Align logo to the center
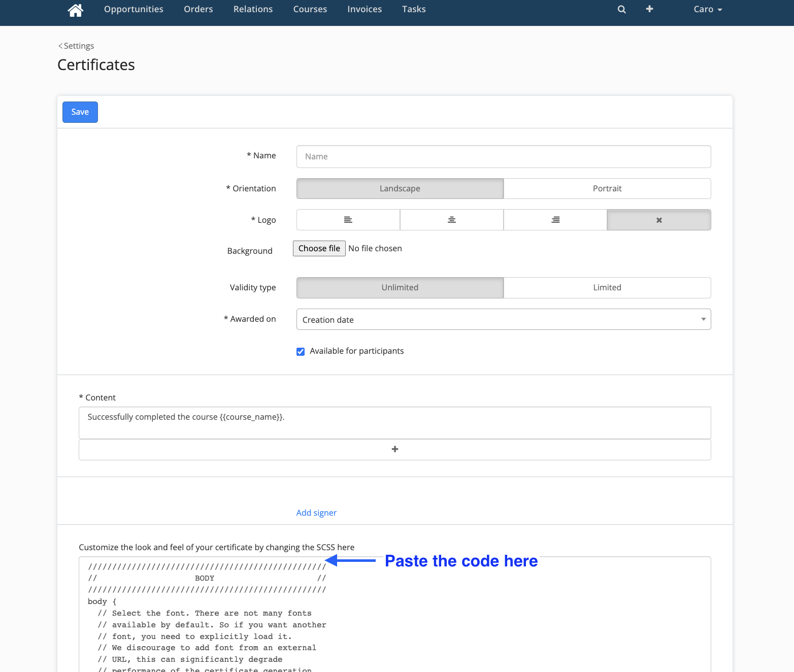The height and width of the screenshot is (672, 794). point(452,220)
